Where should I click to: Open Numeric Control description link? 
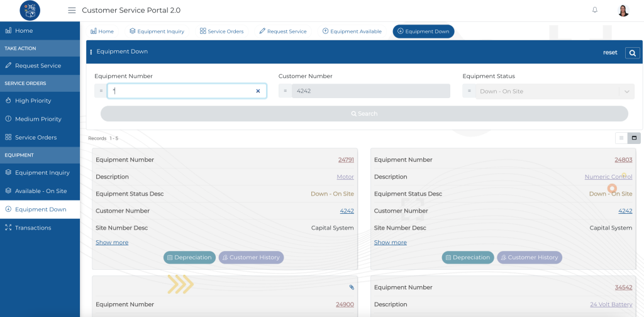pyautogui.click(x=609, y=177)
